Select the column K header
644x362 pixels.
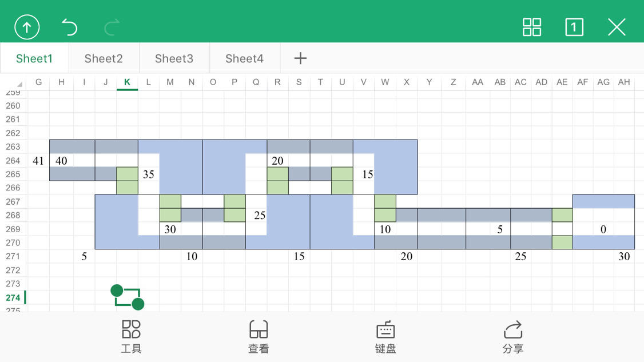[128, 82]
